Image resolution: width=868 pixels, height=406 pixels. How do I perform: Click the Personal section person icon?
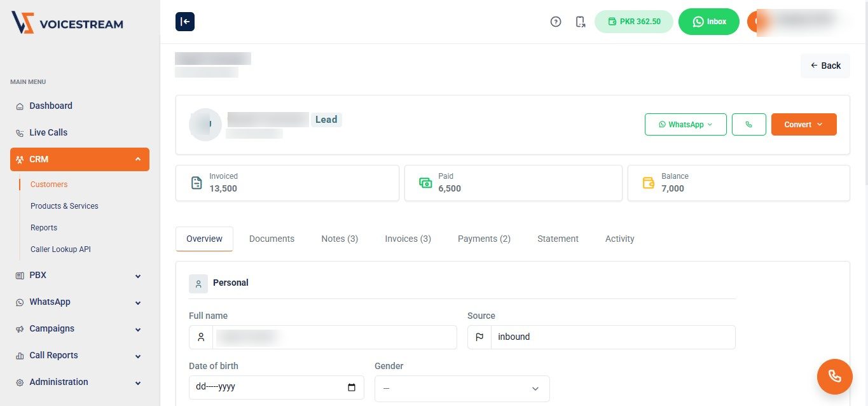(x=198, y=284)
